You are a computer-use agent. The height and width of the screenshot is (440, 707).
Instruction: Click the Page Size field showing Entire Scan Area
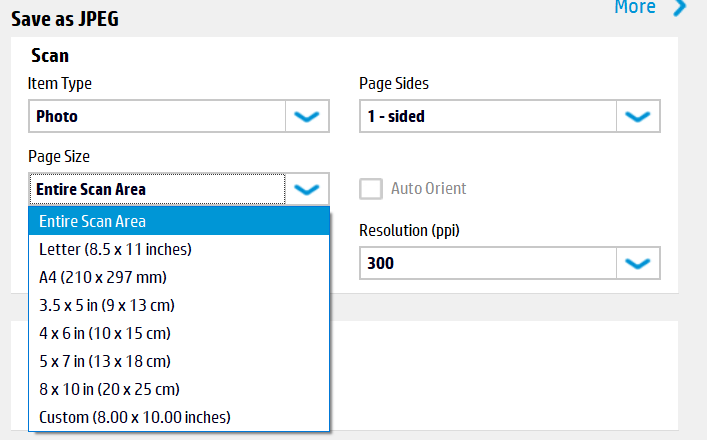[x=157, y=189]
